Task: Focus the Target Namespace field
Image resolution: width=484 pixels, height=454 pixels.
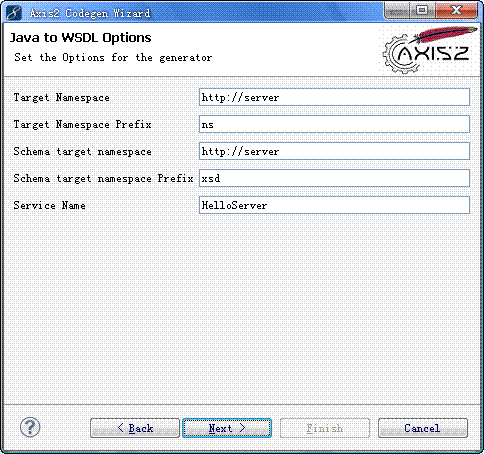Action: [x=334, y=97]
